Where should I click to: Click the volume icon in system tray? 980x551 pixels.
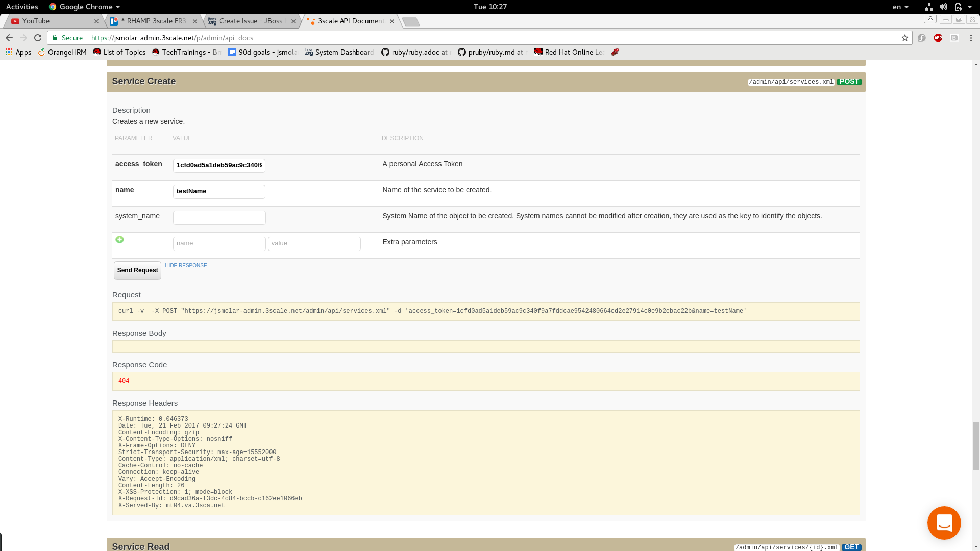pos(943,7)
